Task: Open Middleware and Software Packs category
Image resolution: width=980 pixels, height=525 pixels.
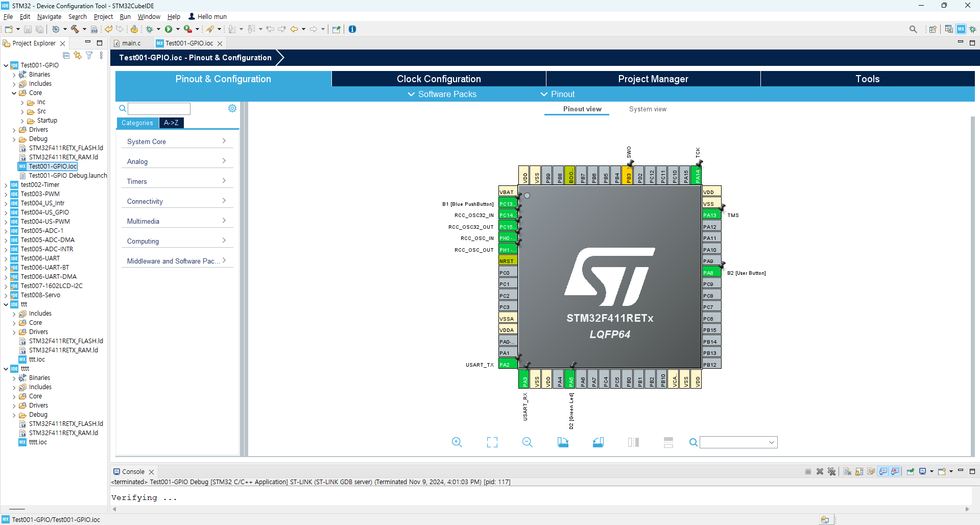Action: coord(177,261)
